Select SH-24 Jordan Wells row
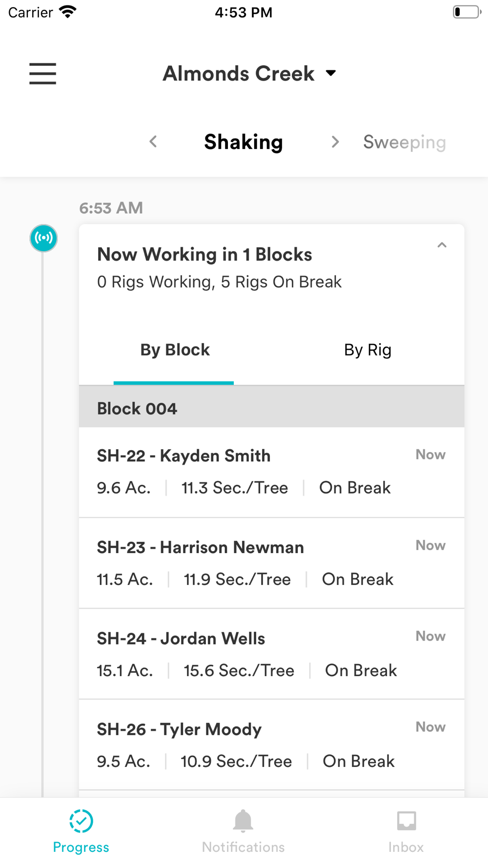The width and height of the screenshot is (488, 868). point(272,654)
